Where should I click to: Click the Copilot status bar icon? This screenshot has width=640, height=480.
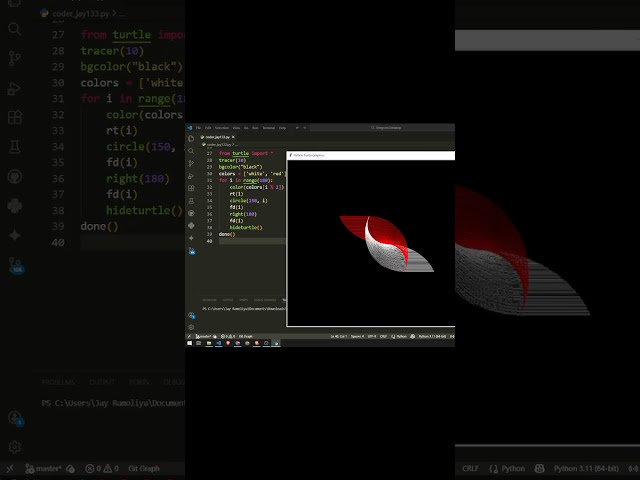pos(413,336)
